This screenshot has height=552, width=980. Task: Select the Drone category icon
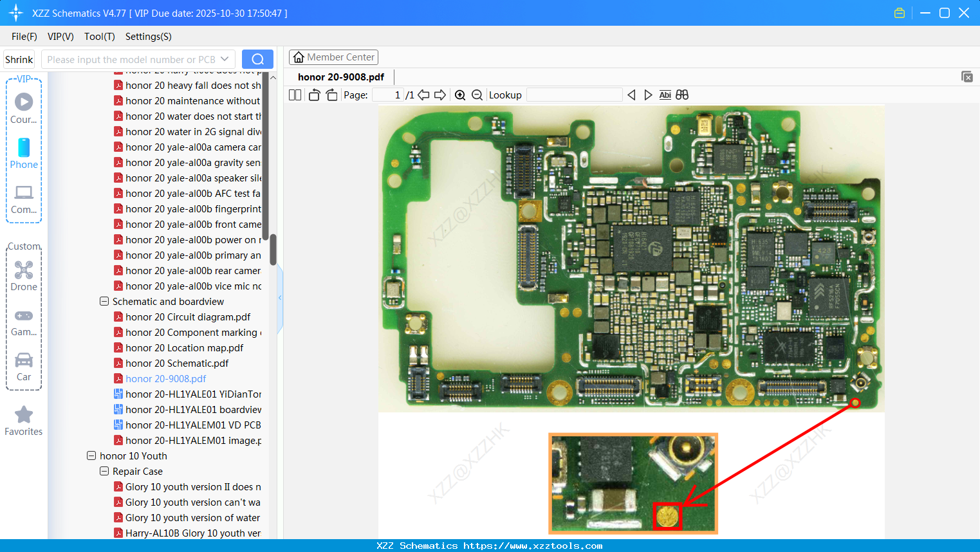pos(24,275)
